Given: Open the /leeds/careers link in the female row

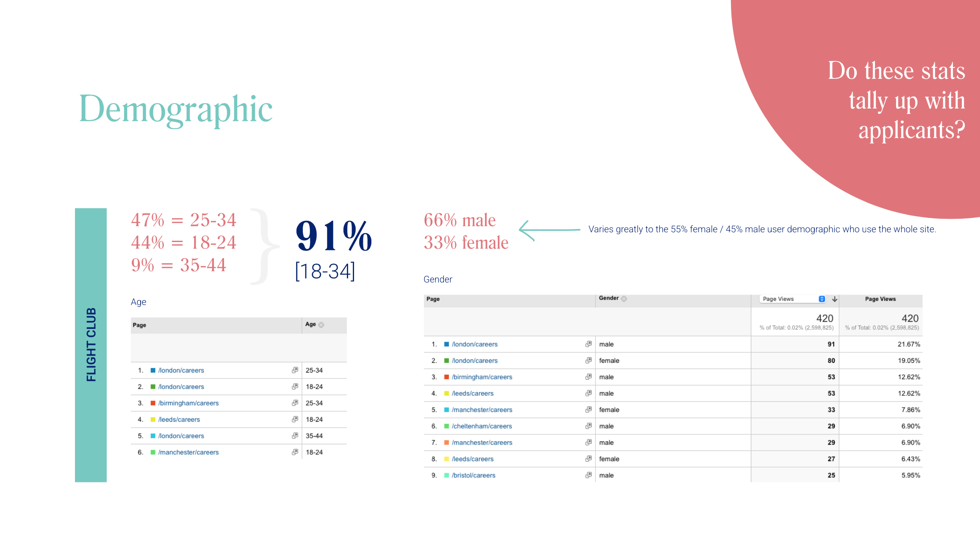Looking at the screenshot, I should click(472, 459).
